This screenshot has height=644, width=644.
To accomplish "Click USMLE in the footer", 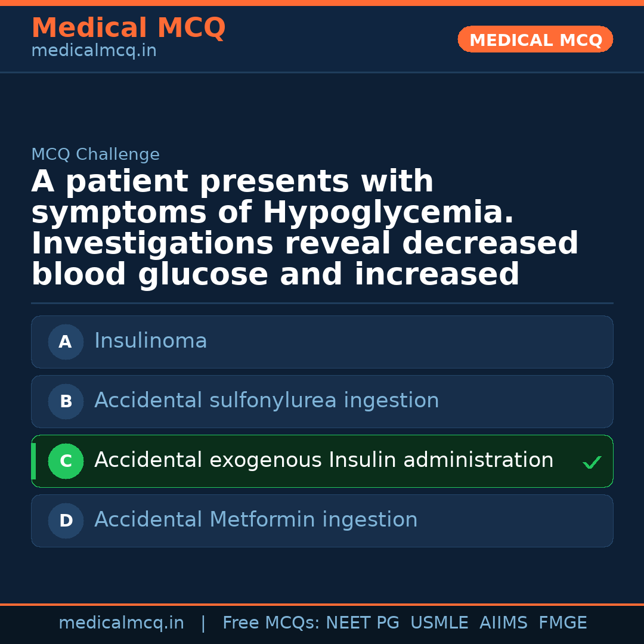I will (x=439, y=623).
